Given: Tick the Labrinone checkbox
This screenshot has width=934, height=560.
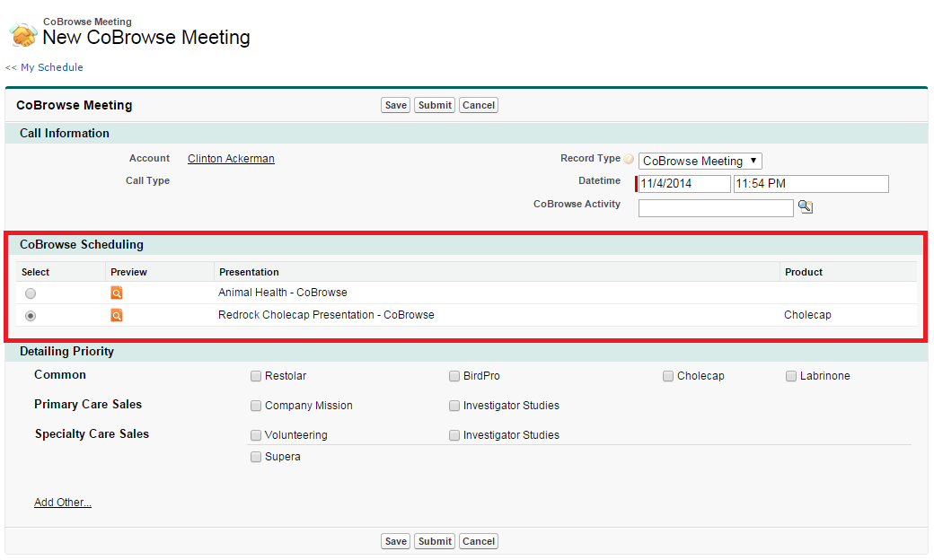Looking at the screenshot, I should [792, 376].
